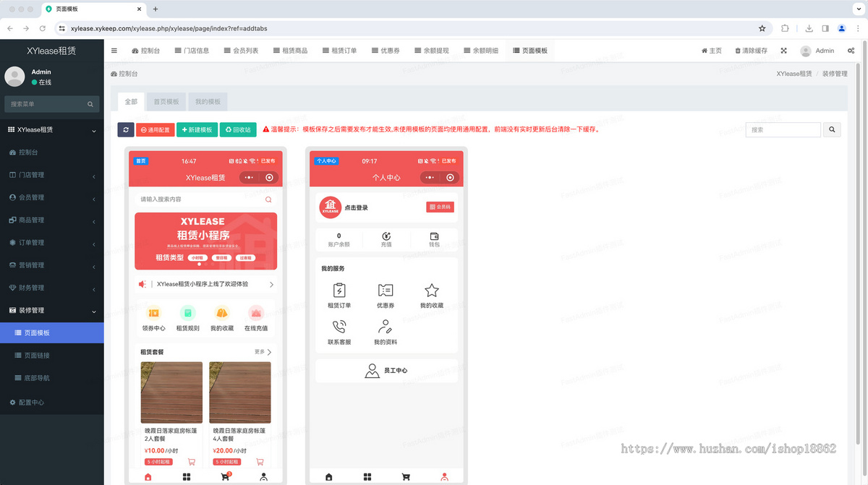The image size is (868, 485).
Task: Collapse the XYlease租赁 sidebar menu
Action: click(x=51, y=129)
